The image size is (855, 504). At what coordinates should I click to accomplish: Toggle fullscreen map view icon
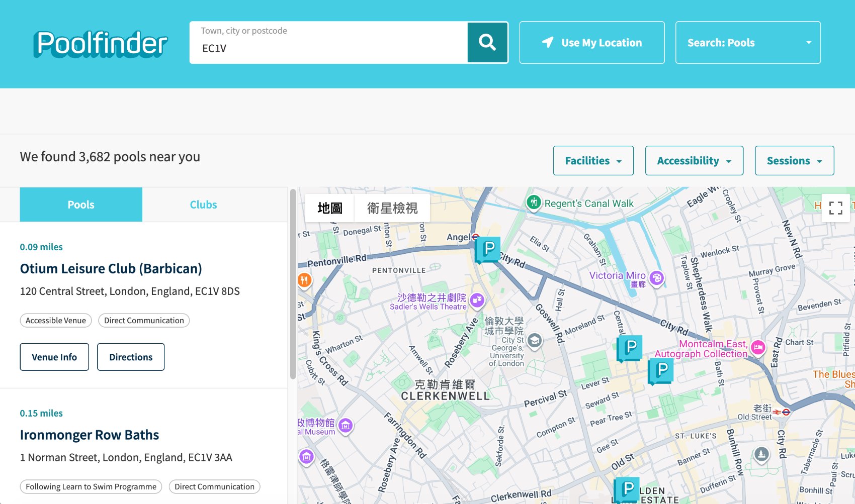tap(835, 208)
